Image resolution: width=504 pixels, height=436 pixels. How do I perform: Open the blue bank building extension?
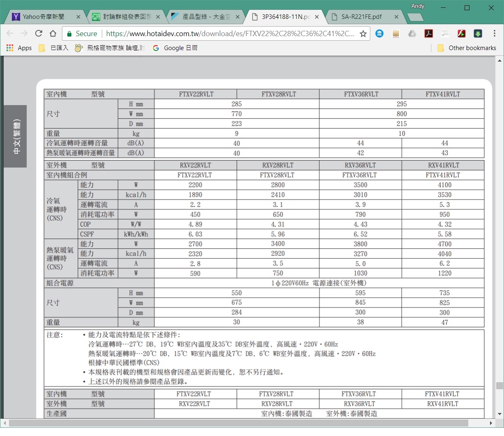(x=380, y=34)
